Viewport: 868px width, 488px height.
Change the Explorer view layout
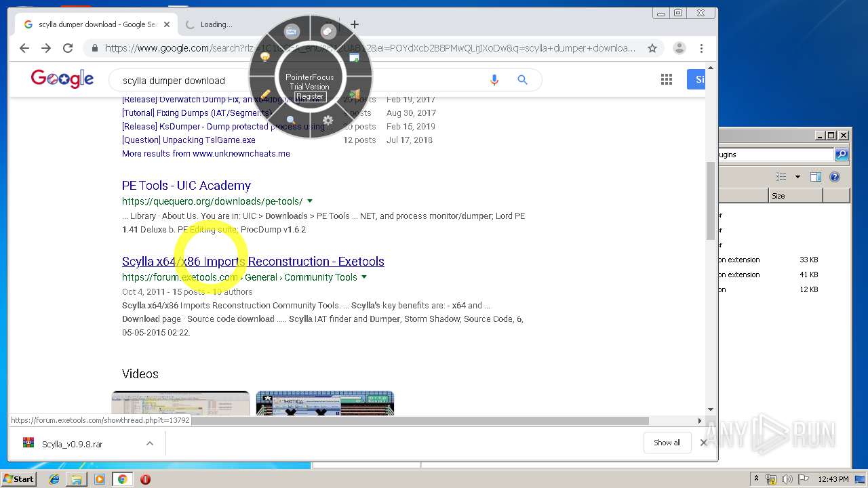781,177
